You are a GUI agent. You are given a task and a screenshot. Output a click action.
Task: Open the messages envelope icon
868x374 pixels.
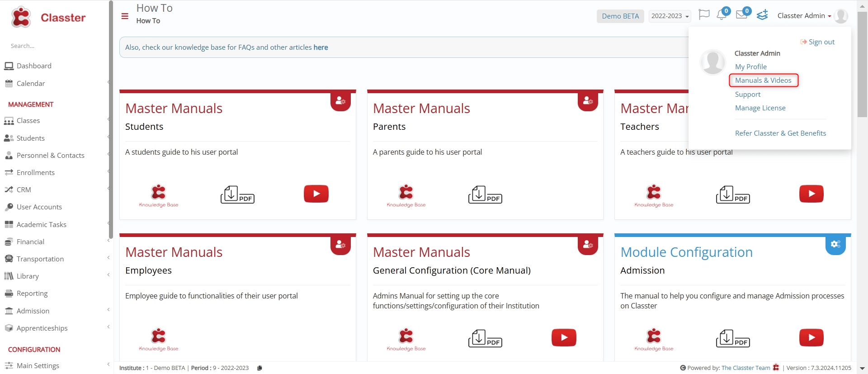[x=741, y=15]
